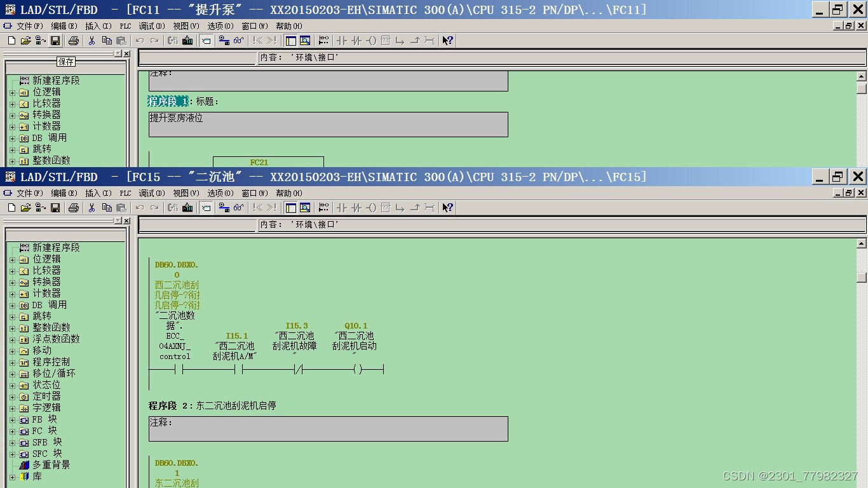Screen dimensions: 868x488
Task: Expand 转换器 node in FC11 element tree
Action: pos(12,115)
